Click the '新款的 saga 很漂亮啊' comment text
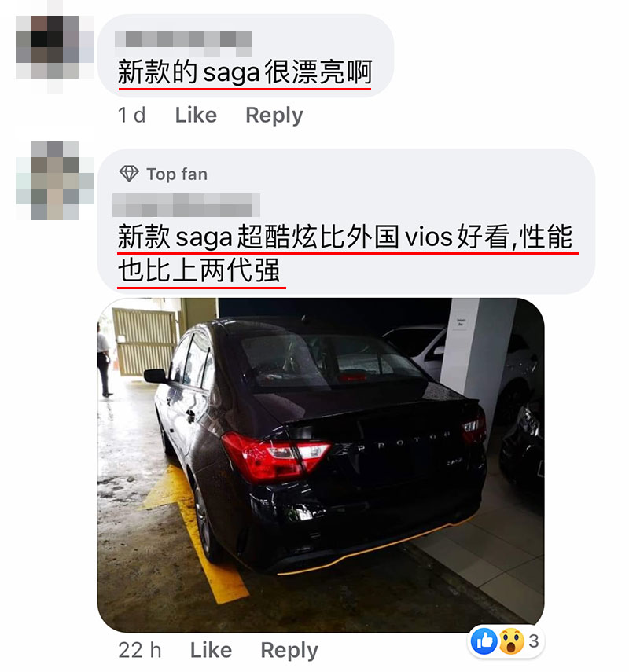Screen dimensions: 629x672 coord(245,72)
